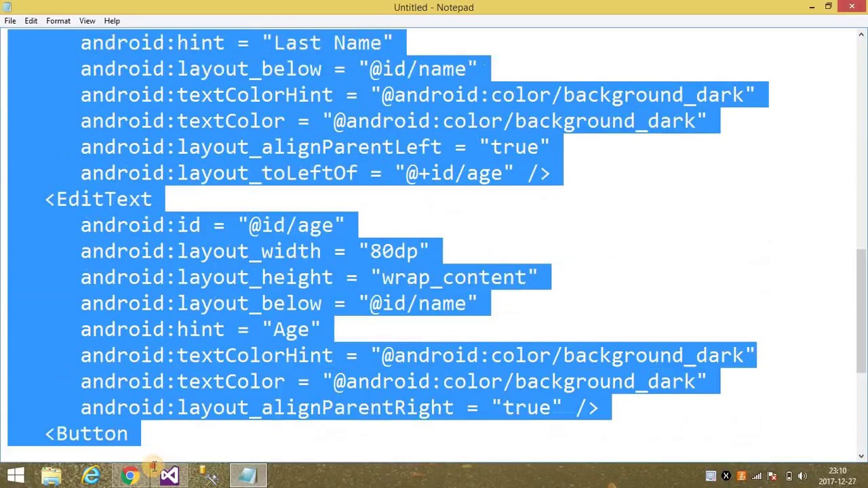This screenshot has width=868, height=488.
Task: Click the 'android:hint = "Age"' line
Action: point(200,329)
